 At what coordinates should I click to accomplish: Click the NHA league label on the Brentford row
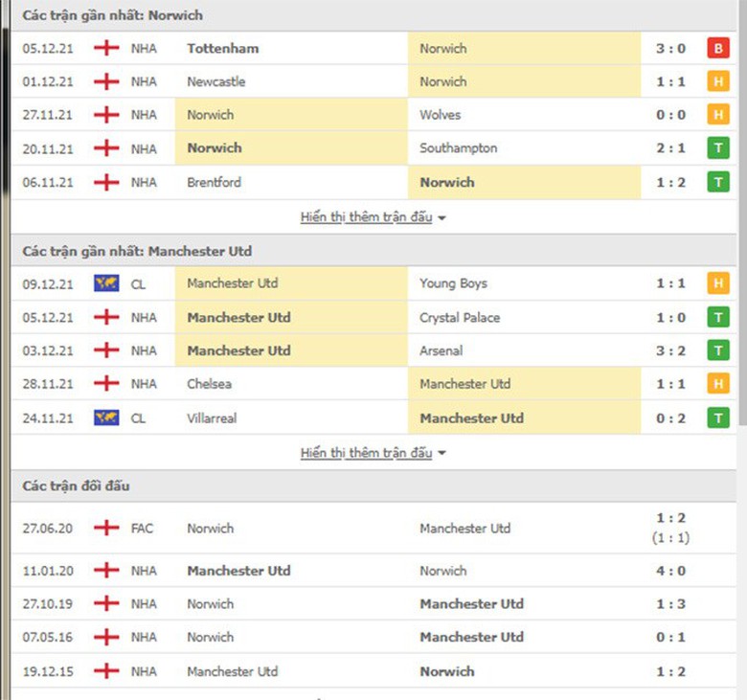tap(144, 183)
